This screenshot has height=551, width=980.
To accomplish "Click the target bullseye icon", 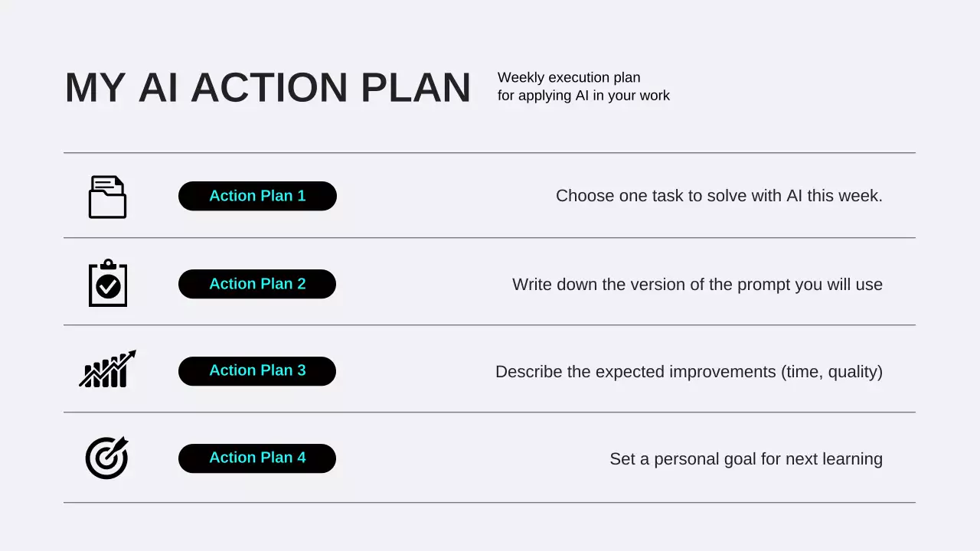I will [106, 458].
